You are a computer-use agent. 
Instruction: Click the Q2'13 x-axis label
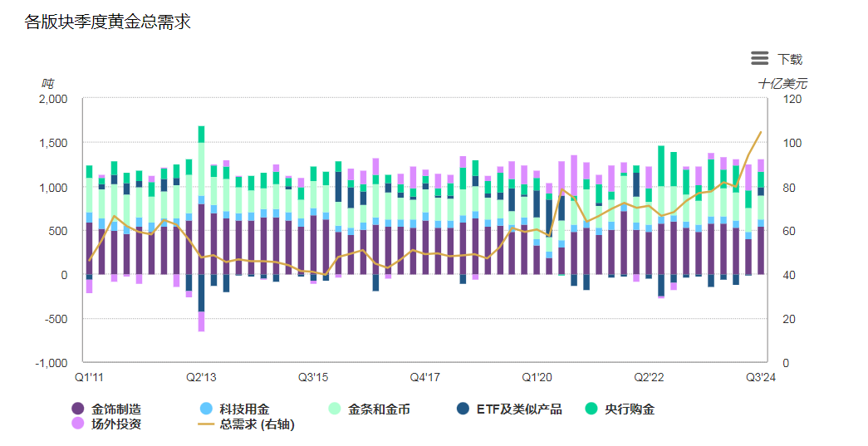[x=201, y=377]
